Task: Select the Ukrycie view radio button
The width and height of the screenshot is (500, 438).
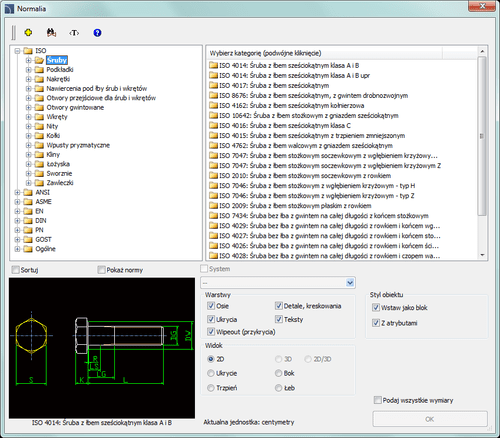Action: pos(211,373)
